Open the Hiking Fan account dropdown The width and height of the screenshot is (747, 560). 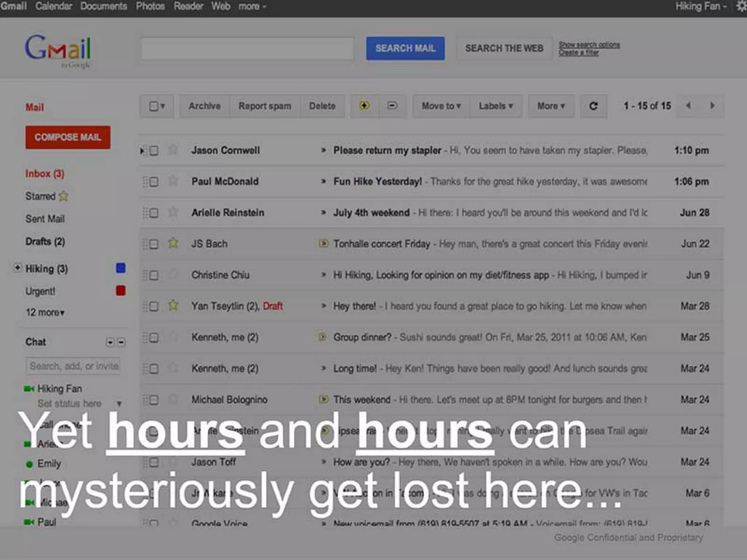pyautogui.click(x=701, y=6)
